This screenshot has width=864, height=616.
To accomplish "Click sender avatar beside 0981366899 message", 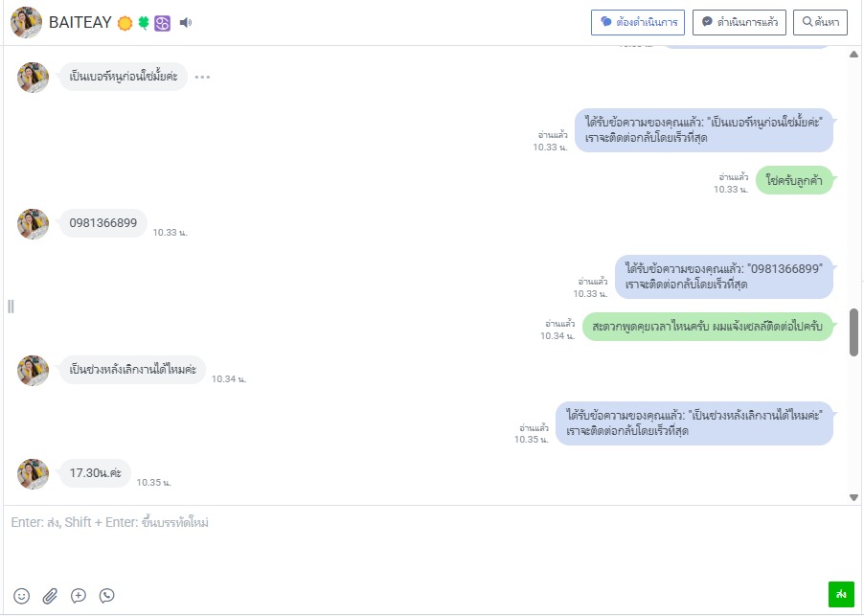I will pyautogui.click(x=34, y=224).
